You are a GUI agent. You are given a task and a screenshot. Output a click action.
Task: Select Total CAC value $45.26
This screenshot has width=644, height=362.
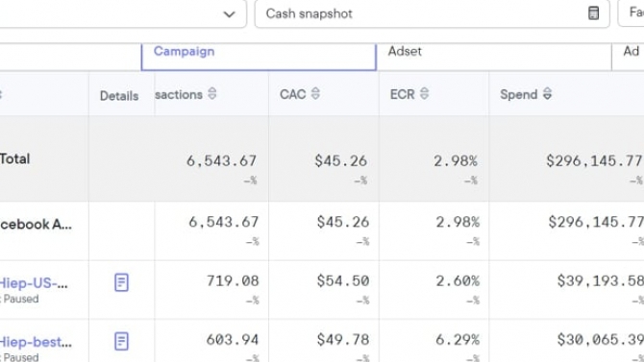point(341,161)
